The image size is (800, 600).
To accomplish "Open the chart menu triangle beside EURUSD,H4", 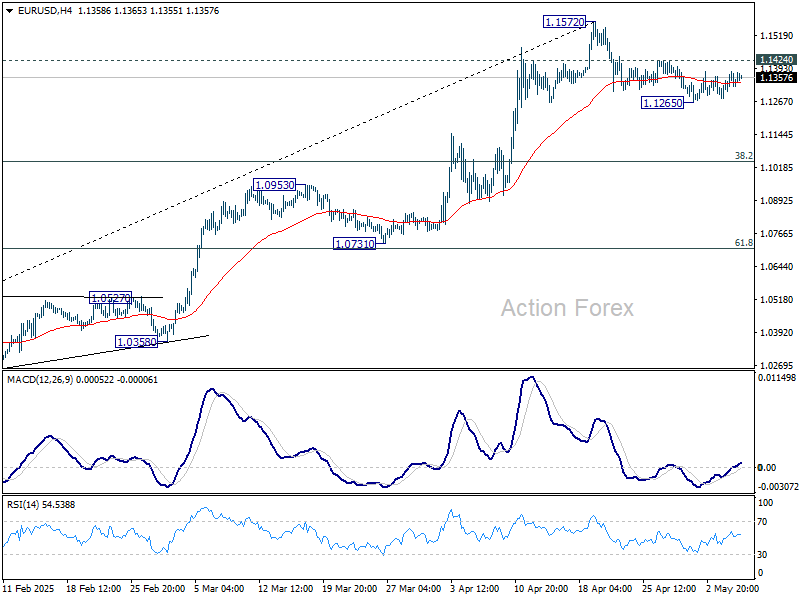I will (x=10, y=11).
